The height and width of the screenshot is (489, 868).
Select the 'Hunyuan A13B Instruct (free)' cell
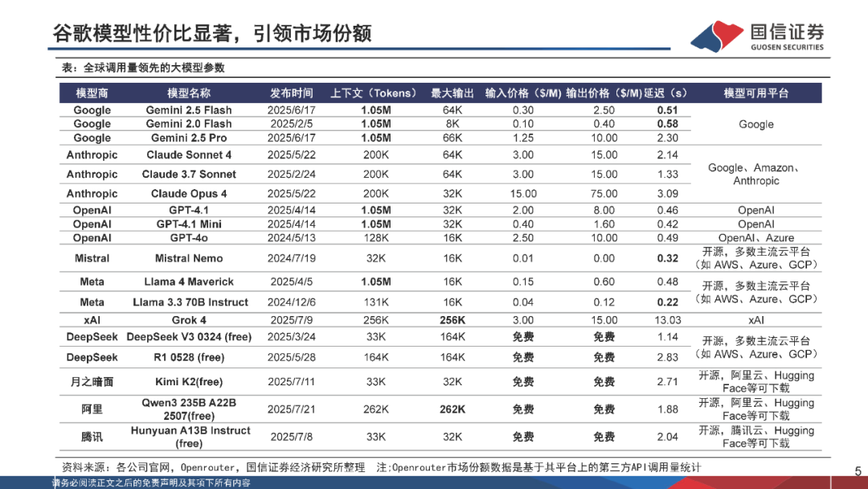pyautogui.click(x=190, y=437)
